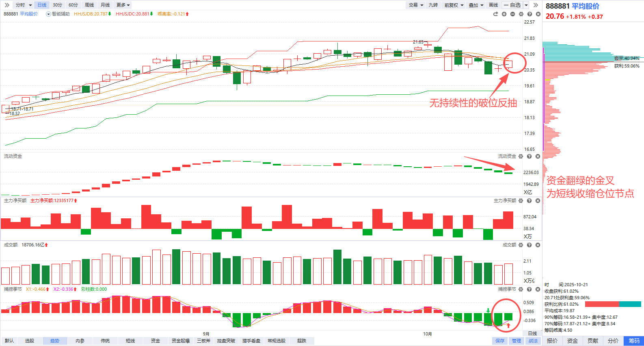Click the zoom-in plus icon on main chart
The height and width of the screenshot is (346, 644).
point(504,14)
